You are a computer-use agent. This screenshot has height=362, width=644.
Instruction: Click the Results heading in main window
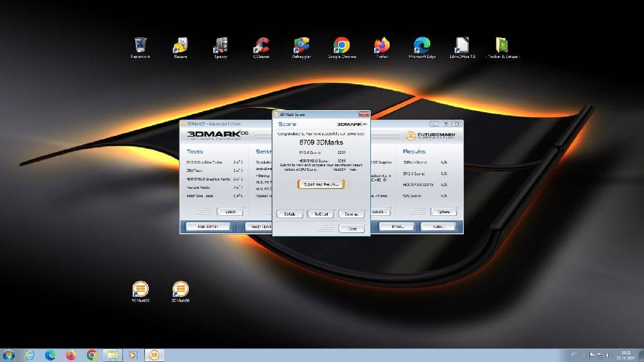[x=414, y=151]
